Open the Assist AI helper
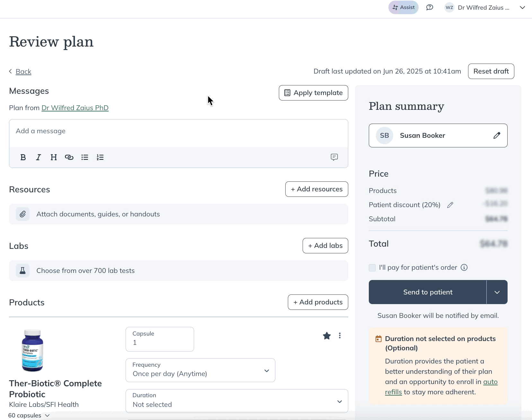This screenshot has height=420, width=532. point(403,7)
